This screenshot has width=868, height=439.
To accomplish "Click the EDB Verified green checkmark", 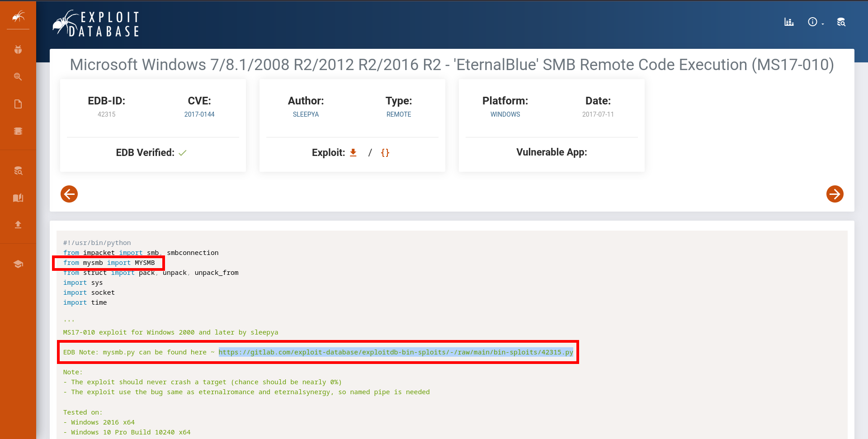I will [182, 153].
